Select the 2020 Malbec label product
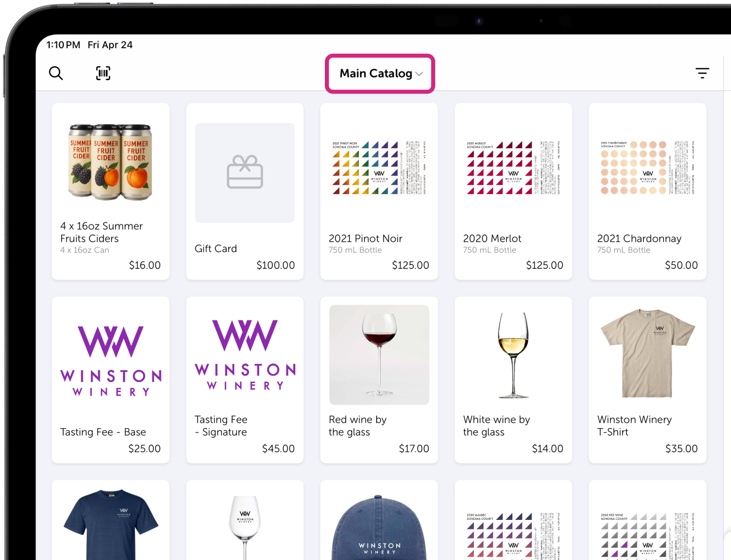The width and height of the screenshot is (731, 560). 513,535
